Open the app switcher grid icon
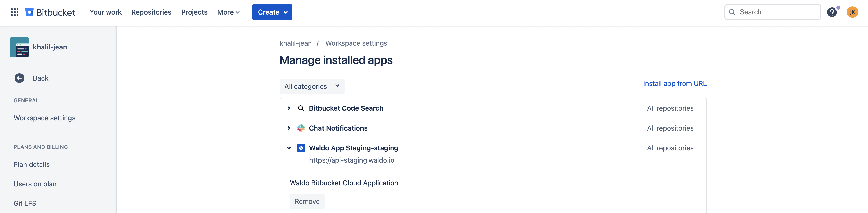Image resolution: width=868 pixels, height=213 pixels. pyautogui.click(x=15, y=12)
